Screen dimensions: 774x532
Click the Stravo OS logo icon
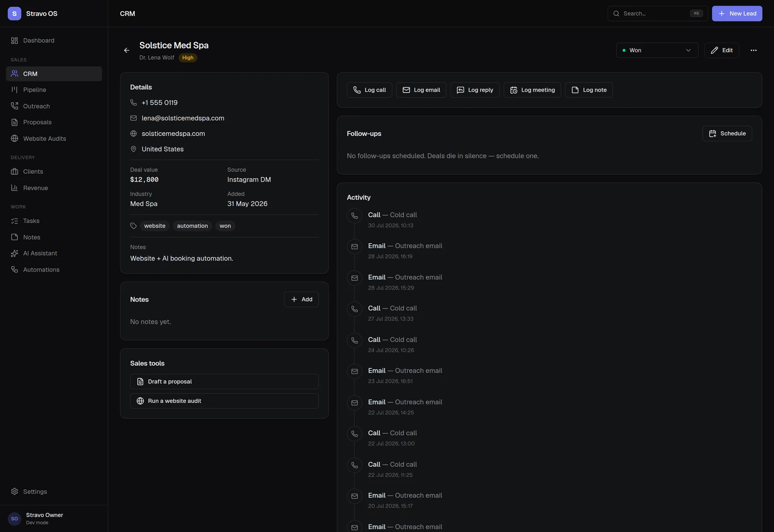point(14,14)
